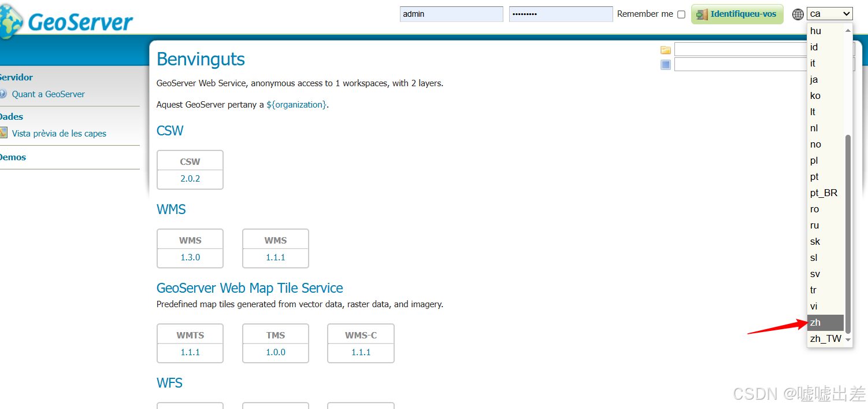This screenshot has width=868, height=409.
Task: Choose zh_TW in the language list
Action: click(x=826, y=339)
